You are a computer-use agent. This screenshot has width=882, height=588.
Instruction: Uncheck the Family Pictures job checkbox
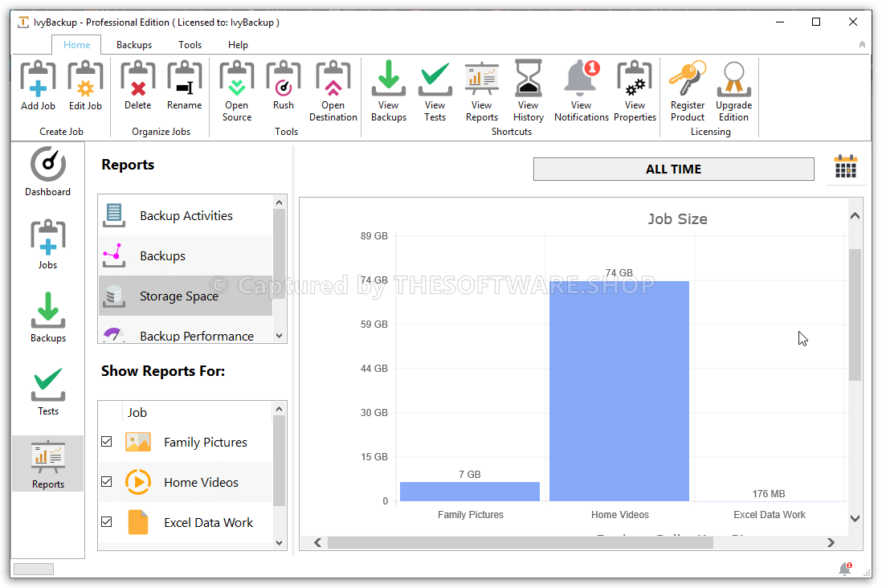point(107,442)
